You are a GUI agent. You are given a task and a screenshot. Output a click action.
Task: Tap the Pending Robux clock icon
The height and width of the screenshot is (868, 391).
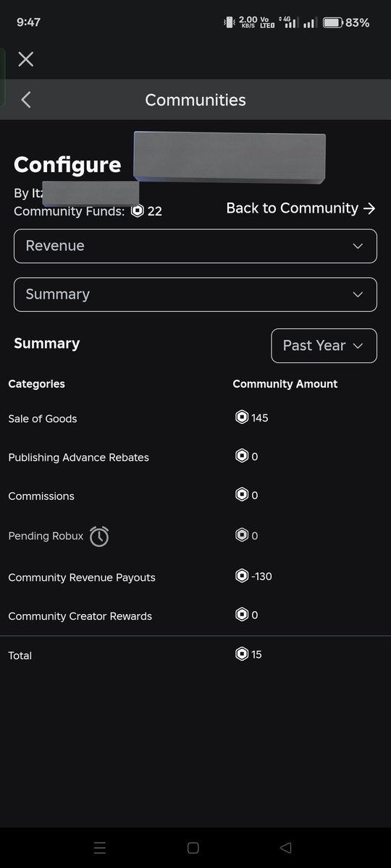click(x=99, y=536)
